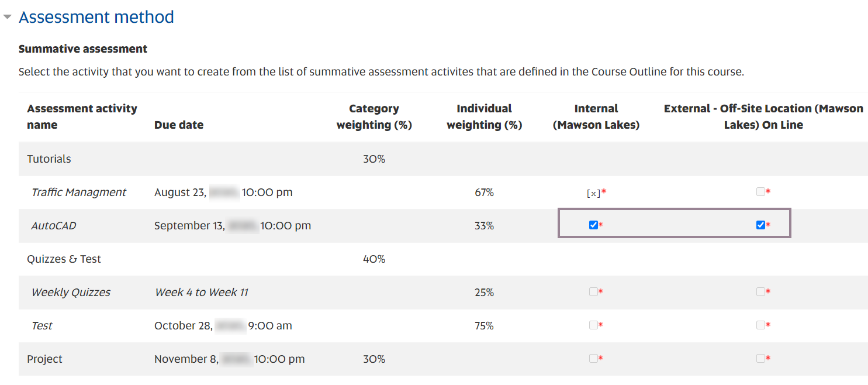The height and width of the screenshot is (385, 868).
Task: Check Internal checkbox for the Project row
Action: (593, 358)
